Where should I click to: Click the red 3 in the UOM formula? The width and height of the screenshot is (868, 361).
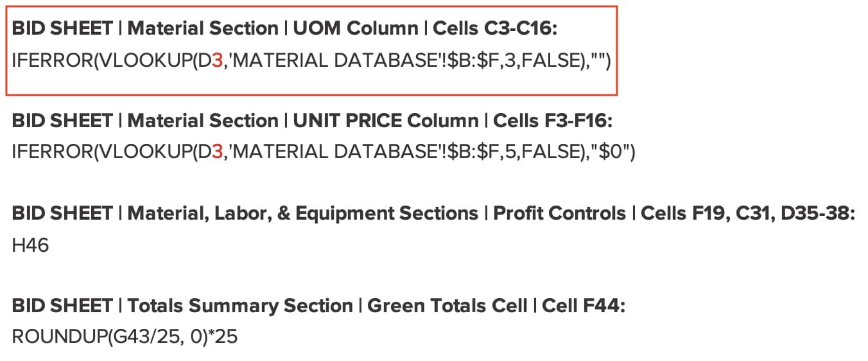coord(217,60)
